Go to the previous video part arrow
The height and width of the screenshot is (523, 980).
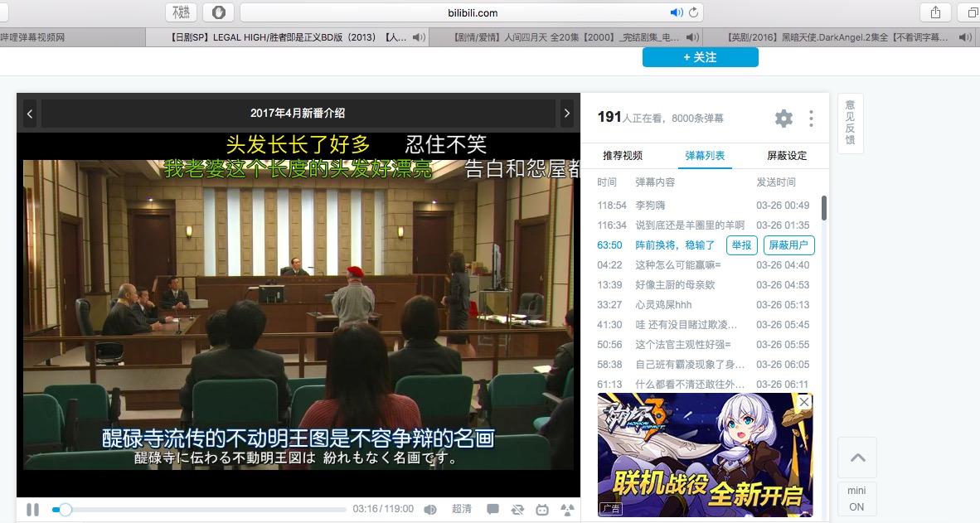click(x=29, y=113)
